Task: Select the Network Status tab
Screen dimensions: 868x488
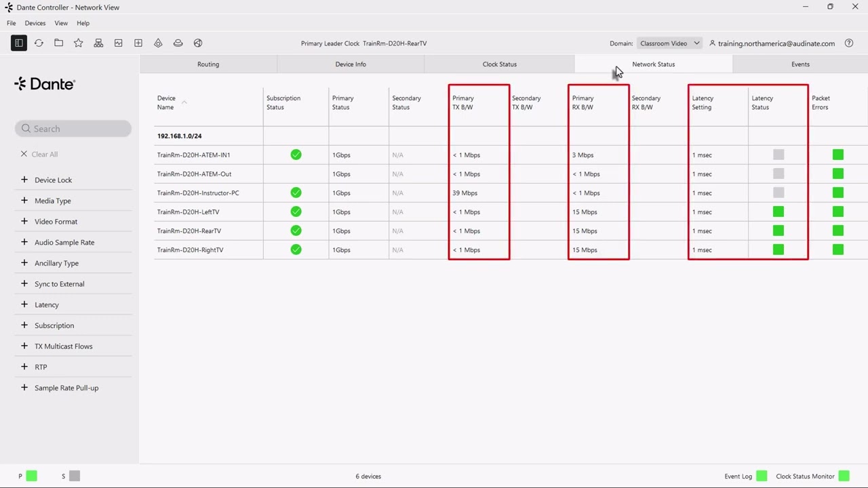Action: tap(654, 64)
